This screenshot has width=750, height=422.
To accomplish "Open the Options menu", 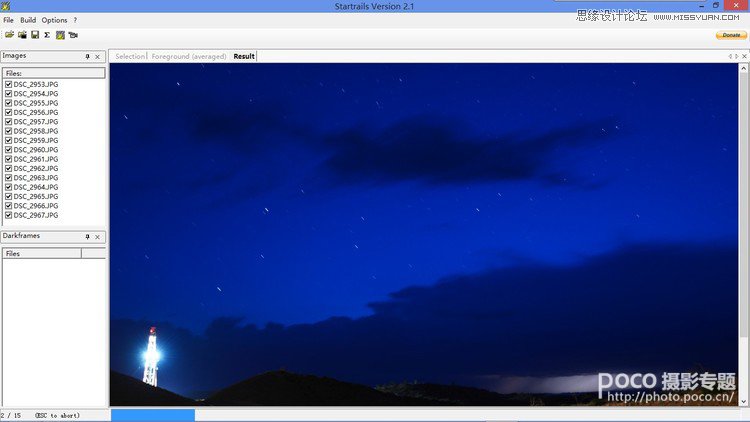I will pos(55,20).
